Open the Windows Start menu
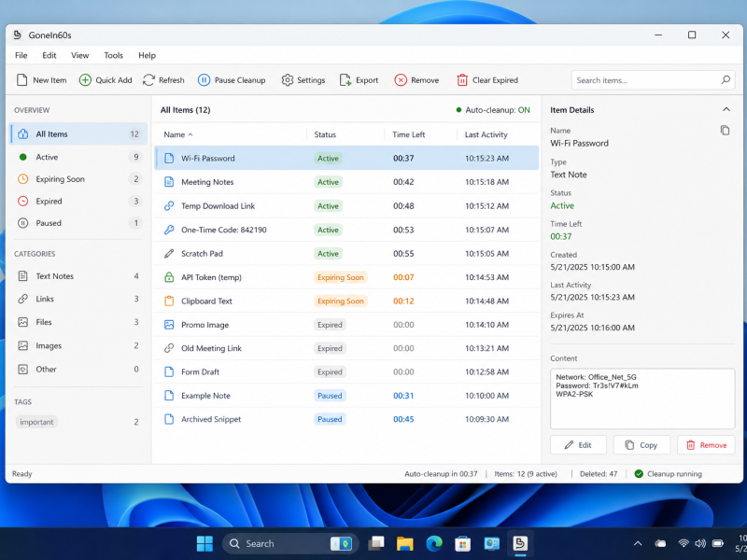 [204, 543]
